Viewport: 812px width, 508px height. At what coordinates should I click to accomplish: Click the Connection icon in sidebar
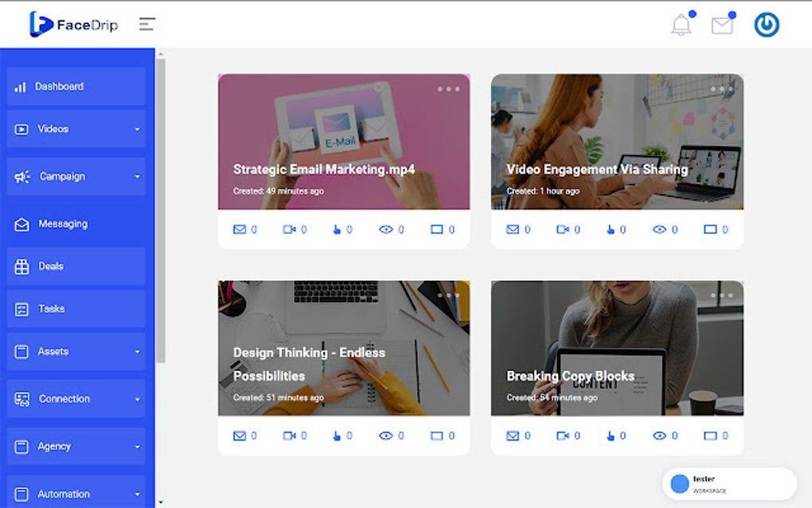pyautogui.click(x=21, y=399)
